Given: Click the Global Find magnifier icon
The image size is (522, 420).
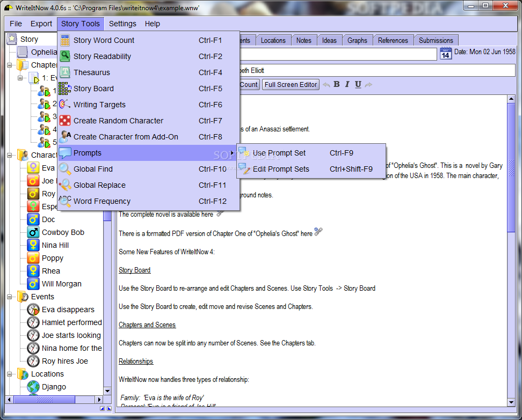Looking at the screenshot, I should coord(65,169).
